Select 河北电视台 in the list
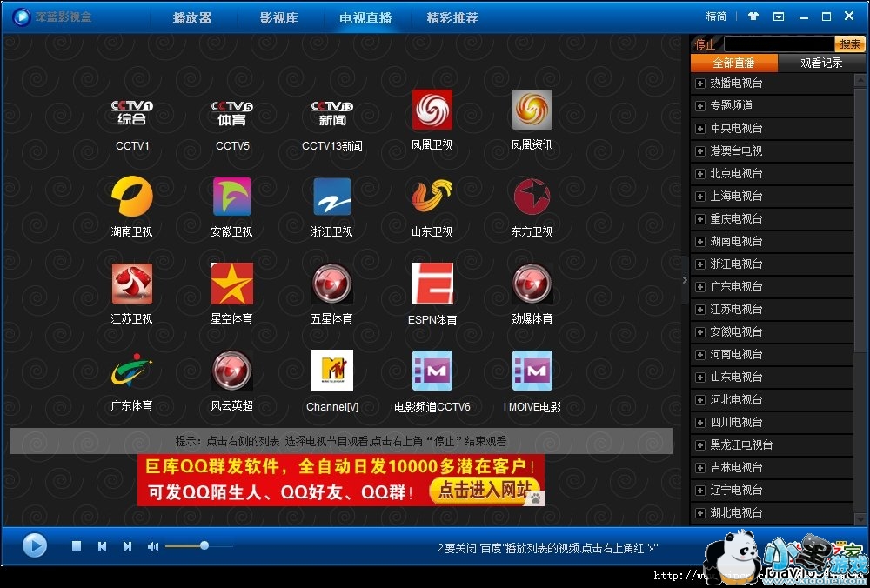 [x=736, y=400]
